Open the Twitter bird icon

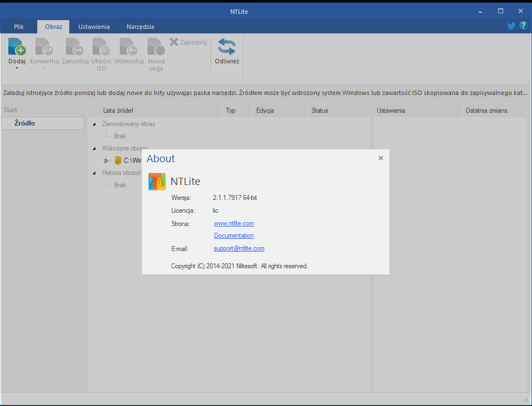(511, 26)
